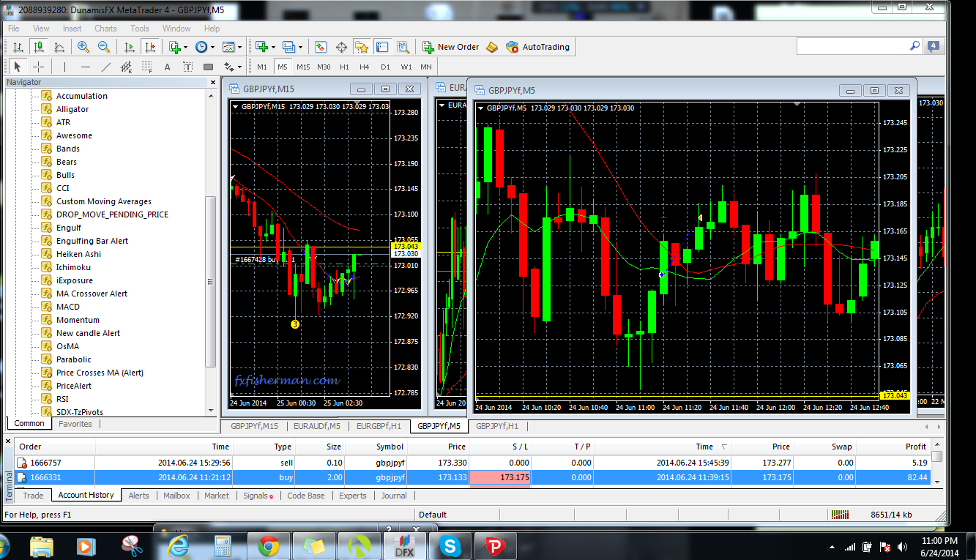Toggle the Terminal panel icon
The height and width of the screenshot is (560, 976).
pos(382,47)
